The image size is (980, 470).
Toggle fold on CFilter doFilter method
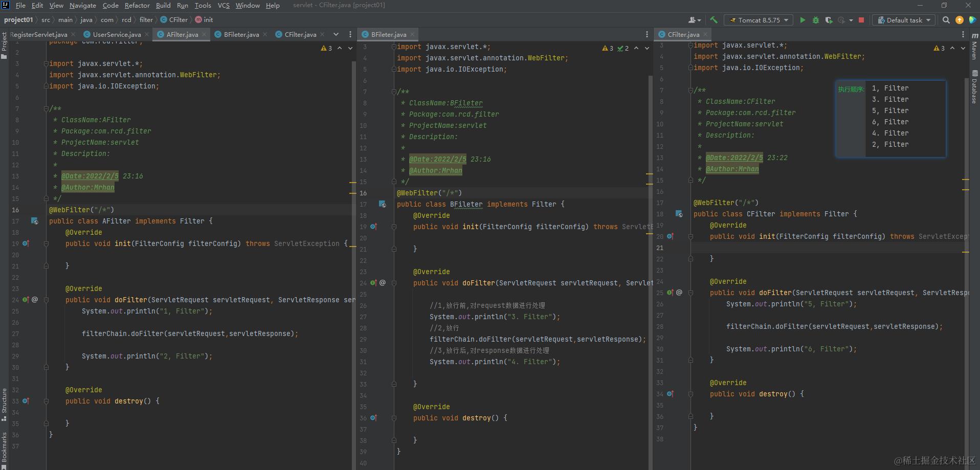pyautogui.click(x=691, y=293)
